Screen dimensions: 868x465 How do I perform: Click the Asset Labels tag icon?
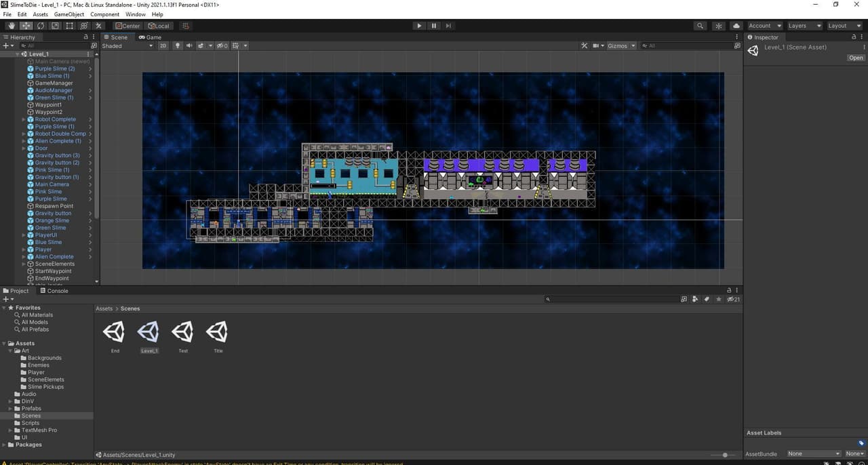pyautogui.click(x=861, y=443)
